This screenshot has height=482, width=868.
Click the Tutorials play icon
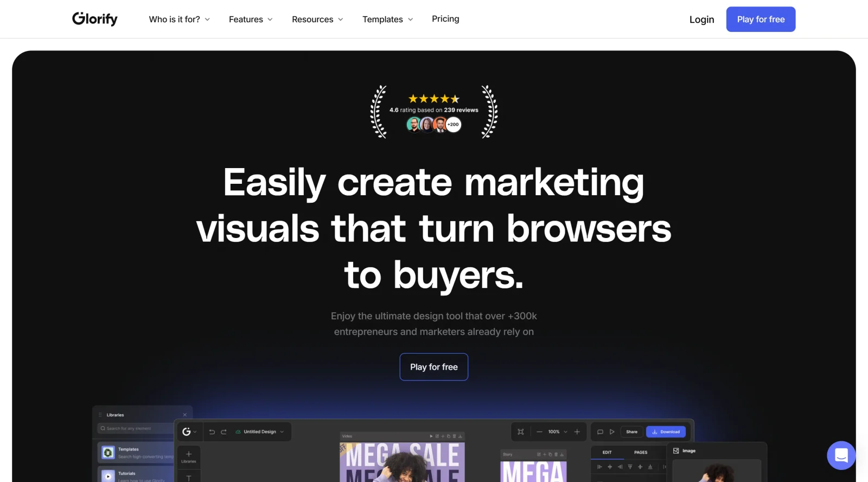click(108, 476)
